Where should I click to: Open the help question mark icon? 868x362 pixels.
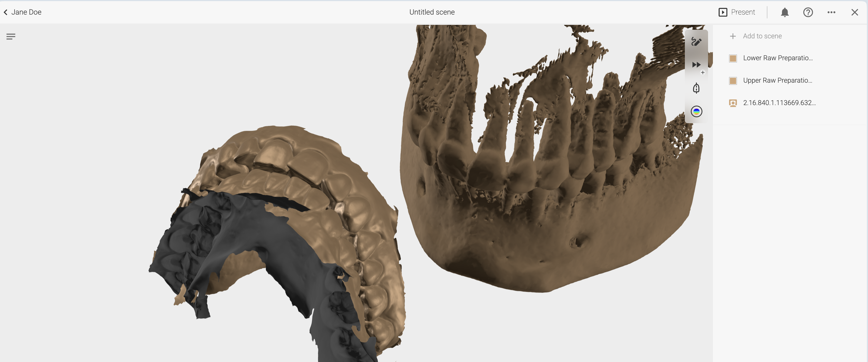coord(808,12)
